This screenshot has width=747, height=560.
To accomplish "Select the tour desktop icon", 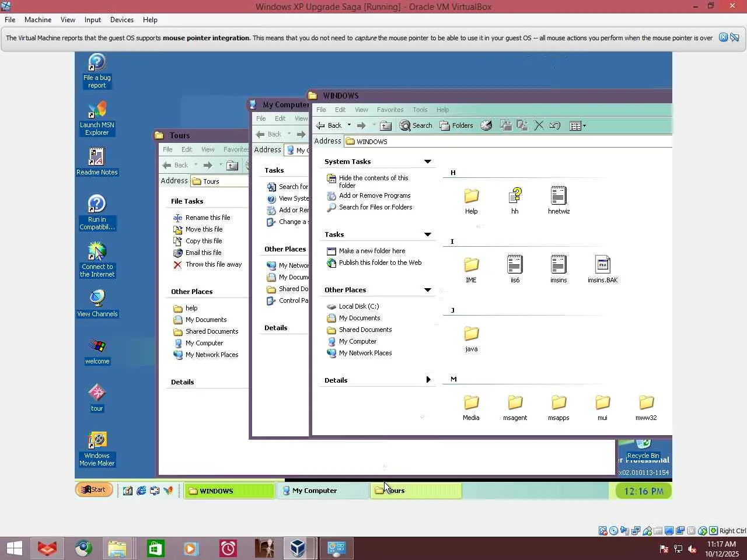I will point(97,398).
